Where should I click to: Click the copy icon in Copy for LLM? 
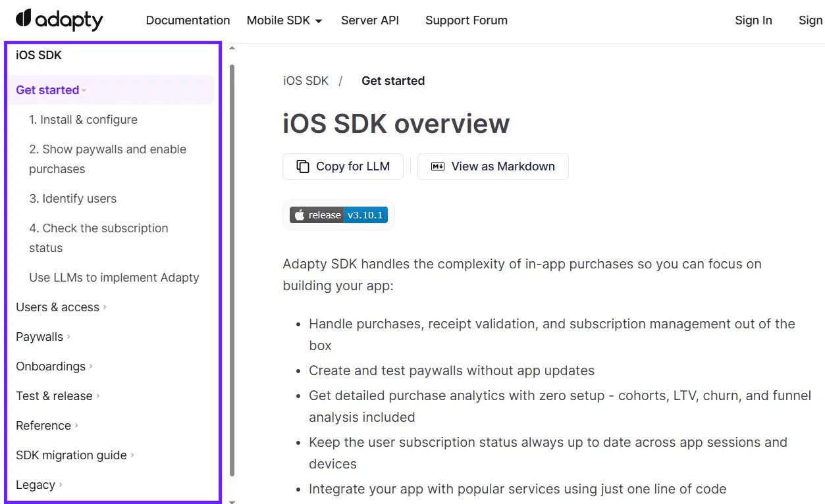point(303,166)
